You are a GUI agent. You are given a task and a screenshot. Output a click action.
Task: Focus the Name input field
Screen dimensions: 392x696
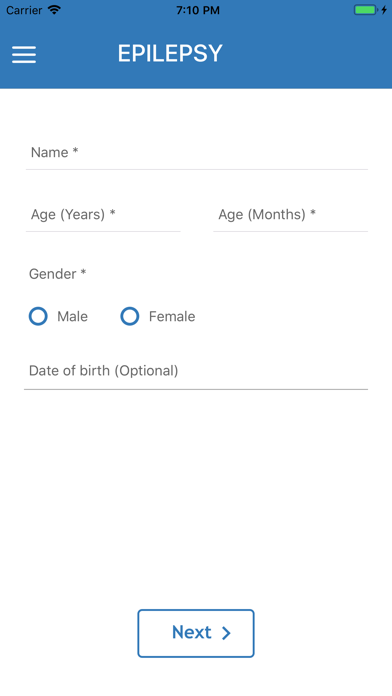(197, 153)
